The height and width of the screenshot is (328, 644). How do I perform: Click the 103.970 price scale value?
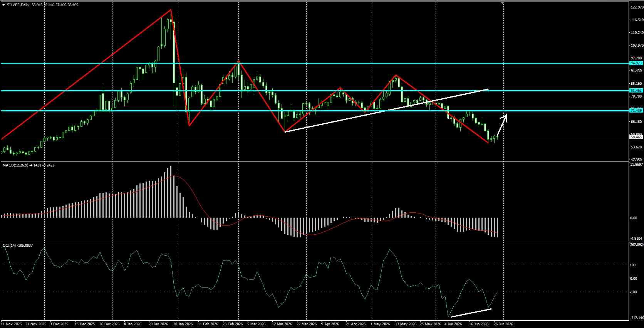coord(636,45)
